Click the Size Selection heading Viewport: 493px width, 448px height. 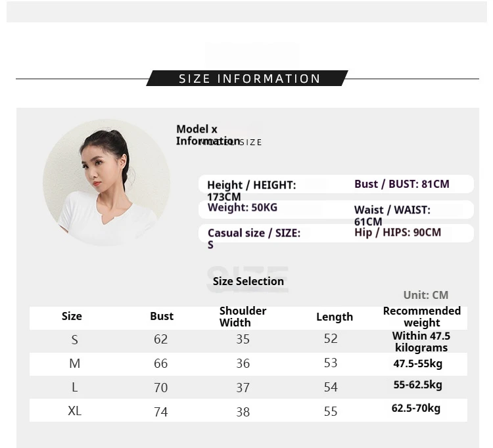248,281
